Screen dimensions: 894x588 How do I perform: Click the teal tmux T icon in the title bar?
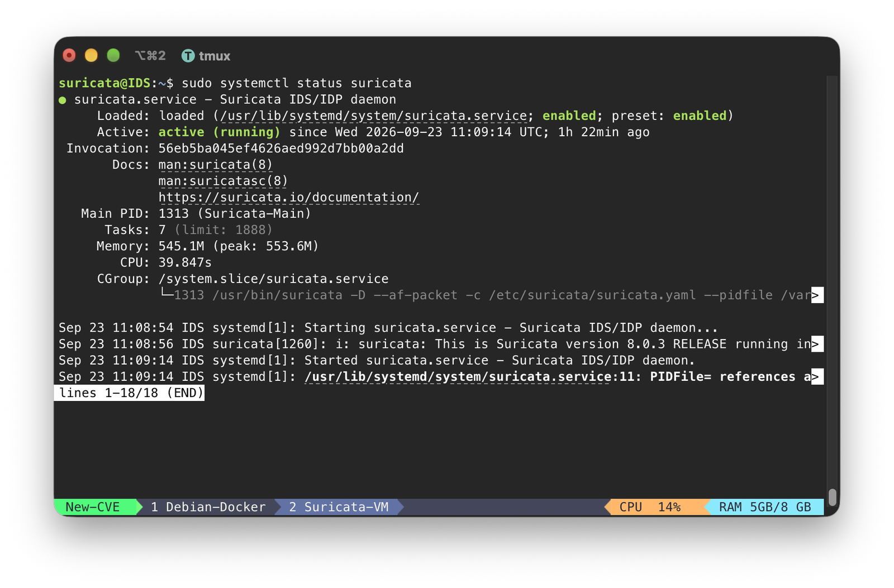(188, 56)
